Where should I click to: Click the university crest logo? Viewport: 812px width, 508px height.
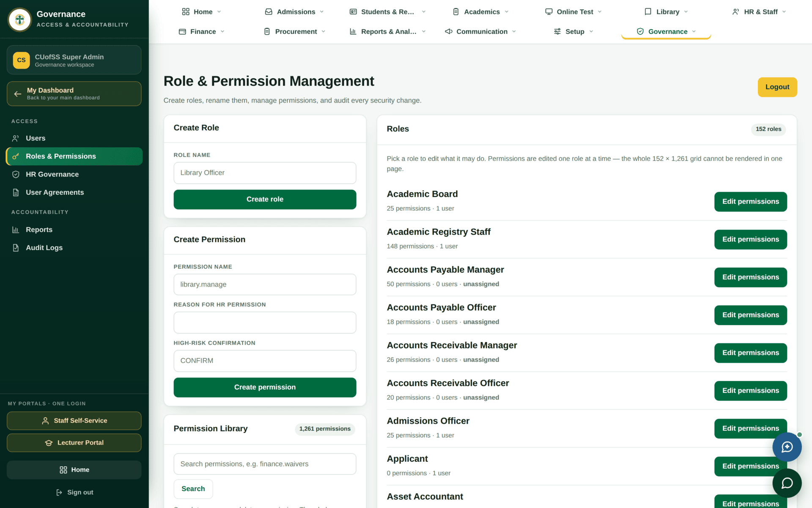point(19,19)
